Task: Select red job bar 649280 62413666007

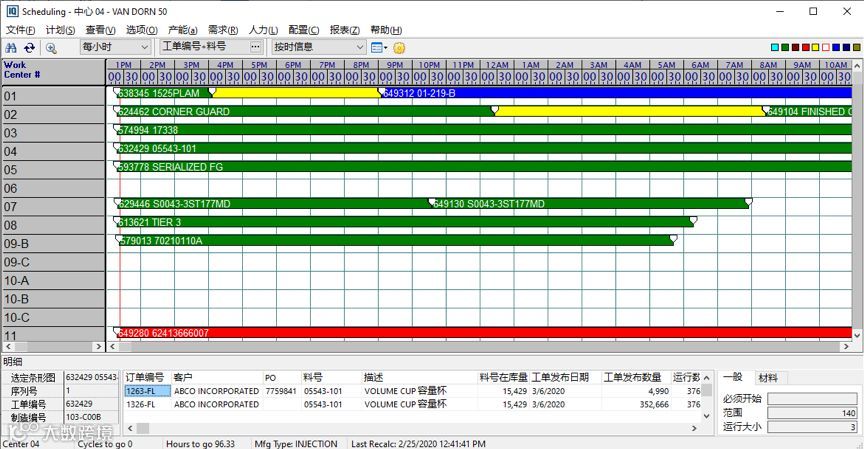Action: pyautogui.click(x=484, y=333)
